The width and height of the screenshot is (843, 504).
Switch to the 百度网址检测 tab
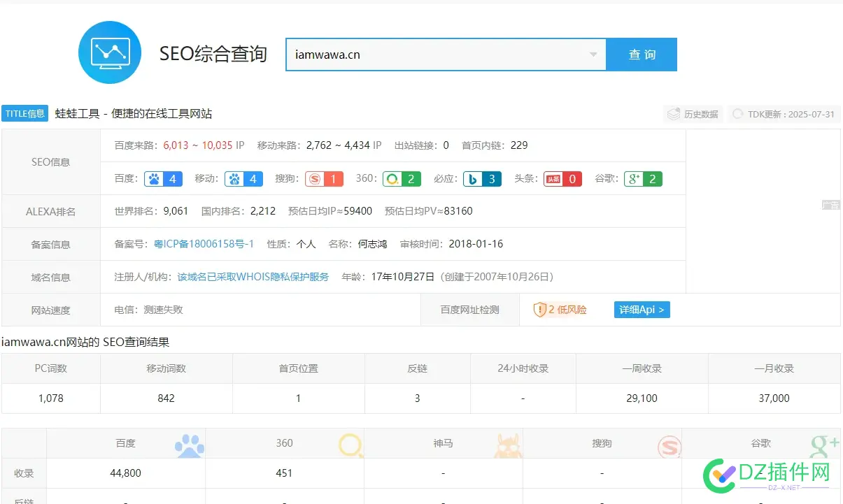tap(469, 310)
